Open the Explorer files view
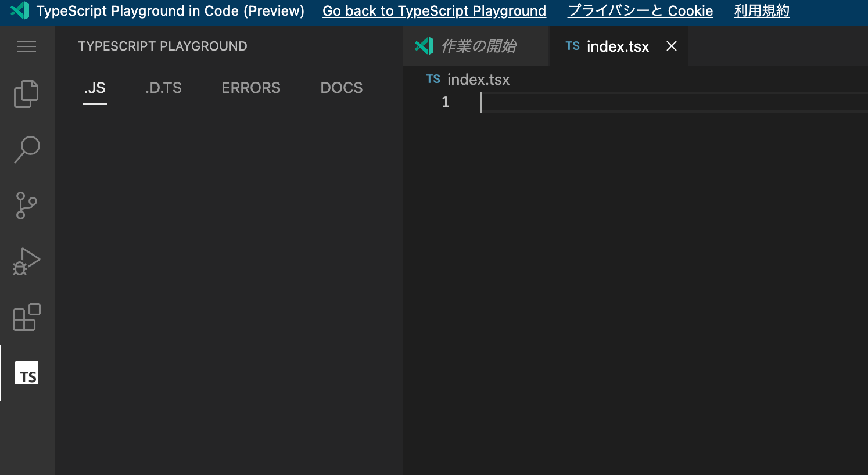 27,93
